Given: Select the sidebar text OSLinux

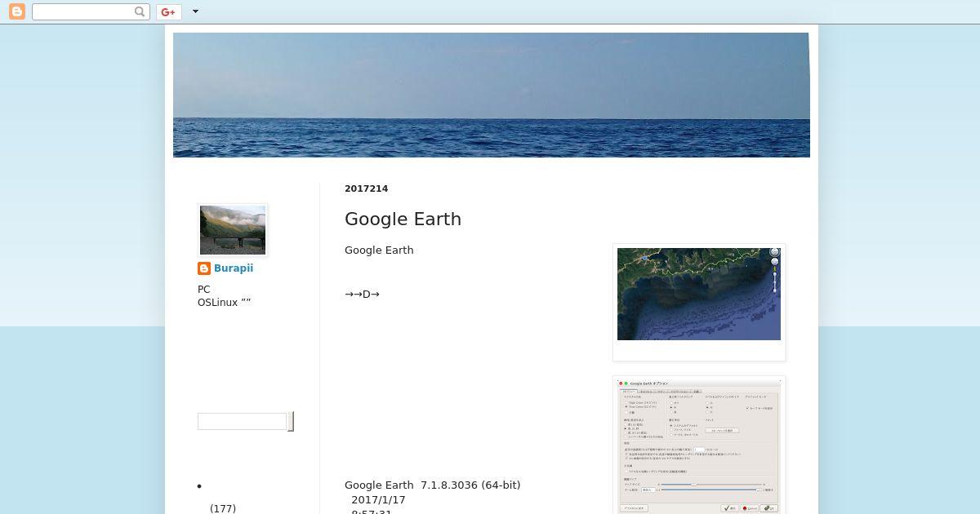Looking at the screenshot, I should [x=217, y=302].
